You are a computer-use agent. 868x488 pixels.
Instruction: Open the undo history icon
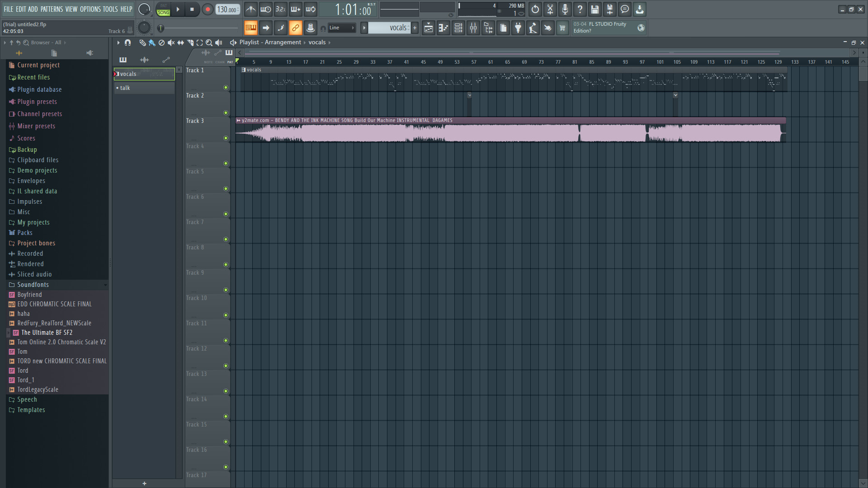pos(535,9)
